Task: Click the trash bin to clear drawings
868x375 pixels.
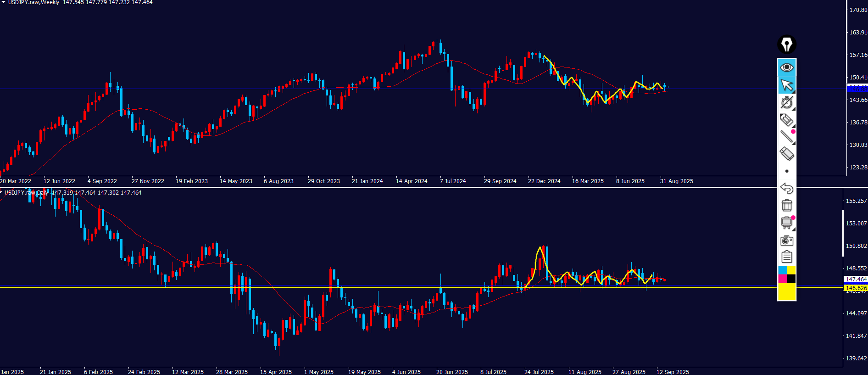Action: pyautogui.click(x=786, y=205)
